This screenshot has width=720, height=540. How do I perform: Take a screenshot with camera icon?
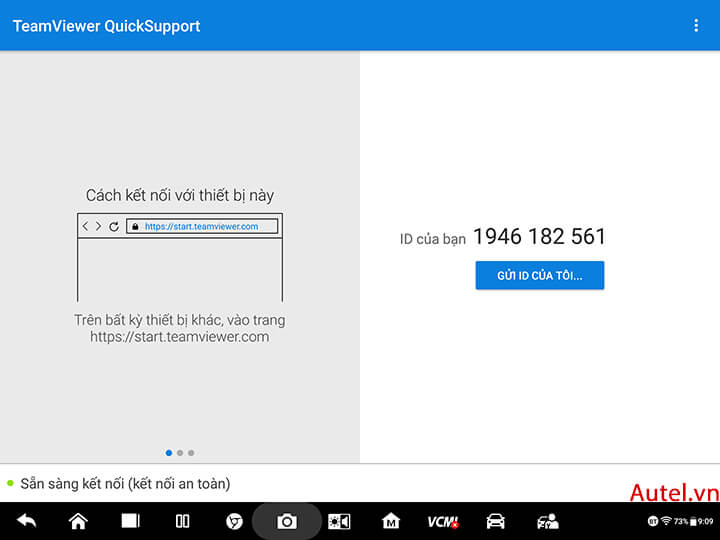[287, 522]
